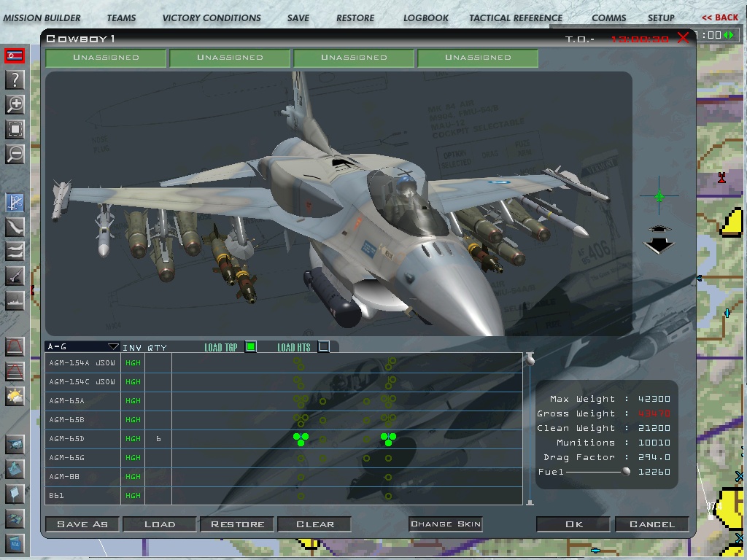The image size is (747, 560).
Task: Open the Mission Builder menu
Action: 42,18
